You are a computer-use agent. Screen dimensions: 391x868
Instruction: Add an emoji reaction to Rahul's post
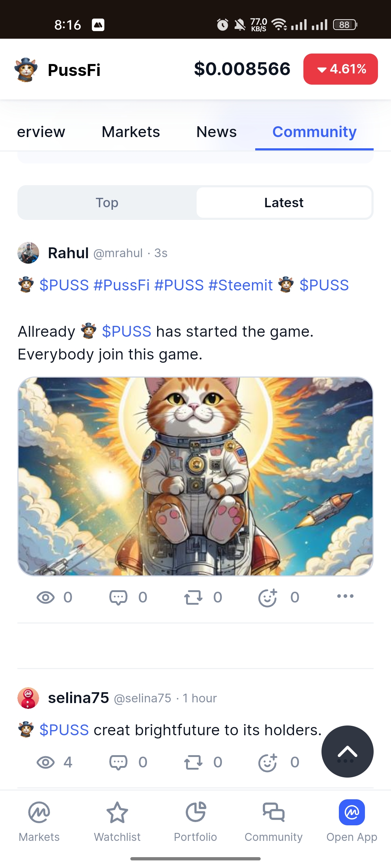(x=268, y=597)
